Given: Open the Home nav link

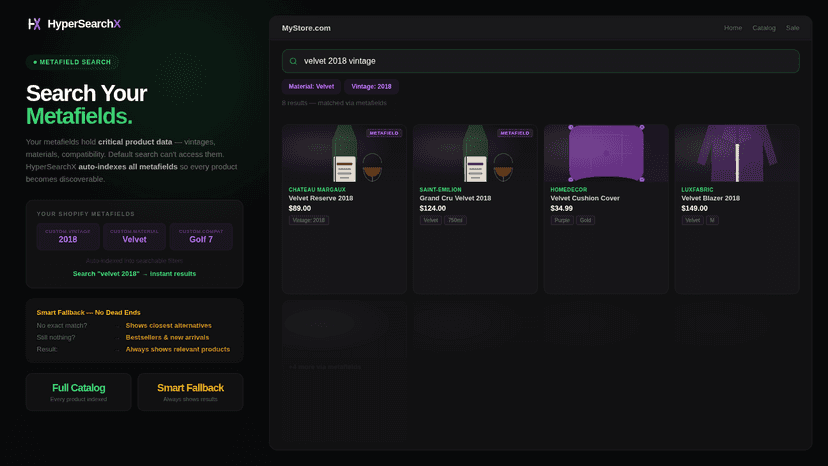Looking at the screenshot, I should (x=732, y=28).
